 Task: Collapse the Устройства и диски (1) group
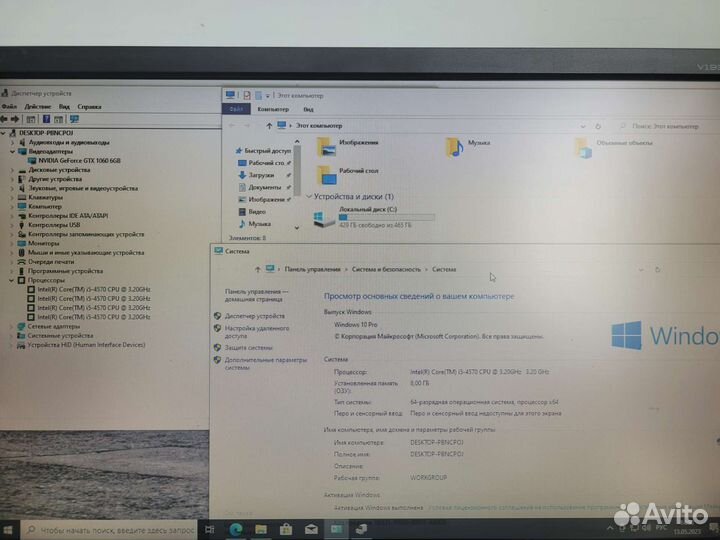[309, 197]
